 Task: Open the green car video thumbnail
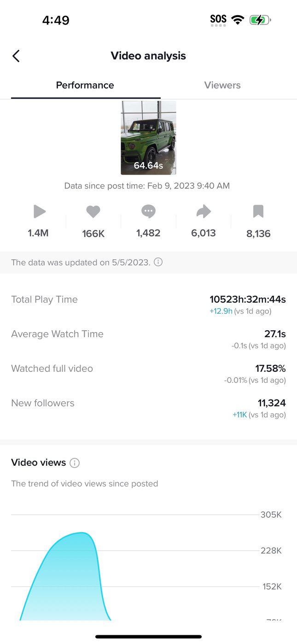tap(148, 138)
